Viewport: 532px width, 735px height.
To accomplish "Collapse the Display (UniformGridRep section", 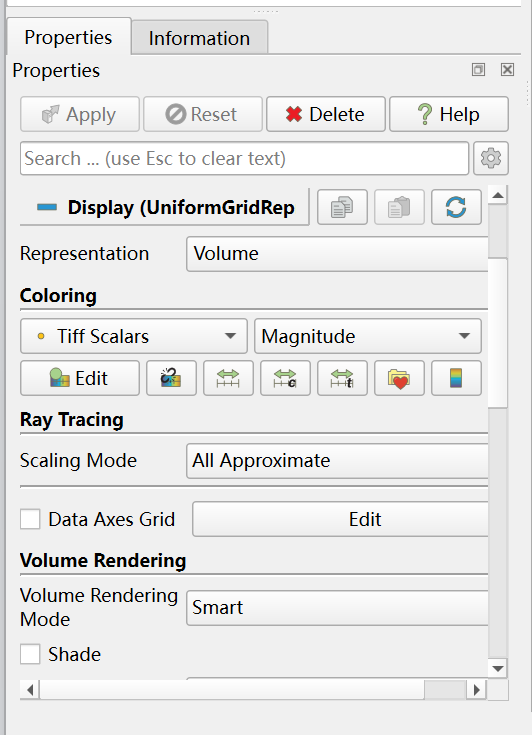I will pyautogui.click(x=164, y=207).
